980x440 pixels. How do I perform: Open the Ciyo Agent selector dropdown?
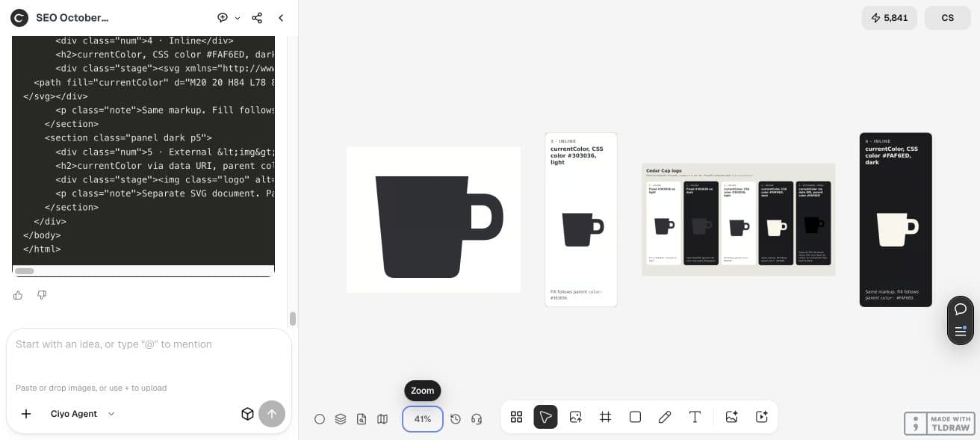pos(83,414)
